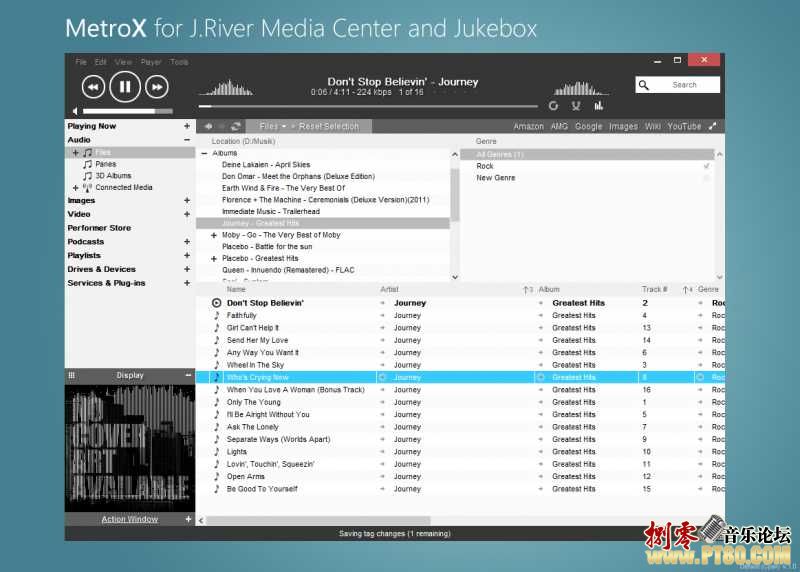
Task: Open the Edit menu
Action: coord(101,62)
